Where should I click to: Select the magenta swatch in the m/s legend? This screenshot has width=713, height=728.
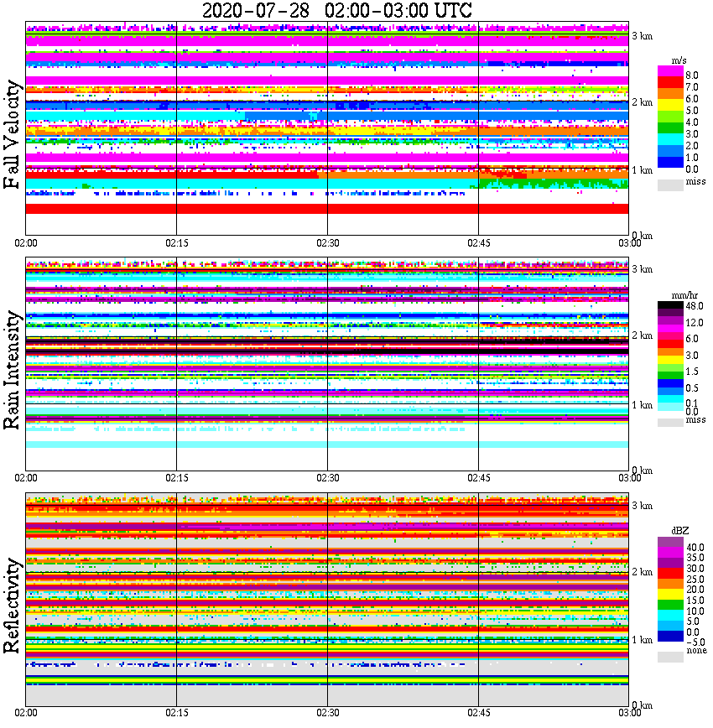[670, 71]
